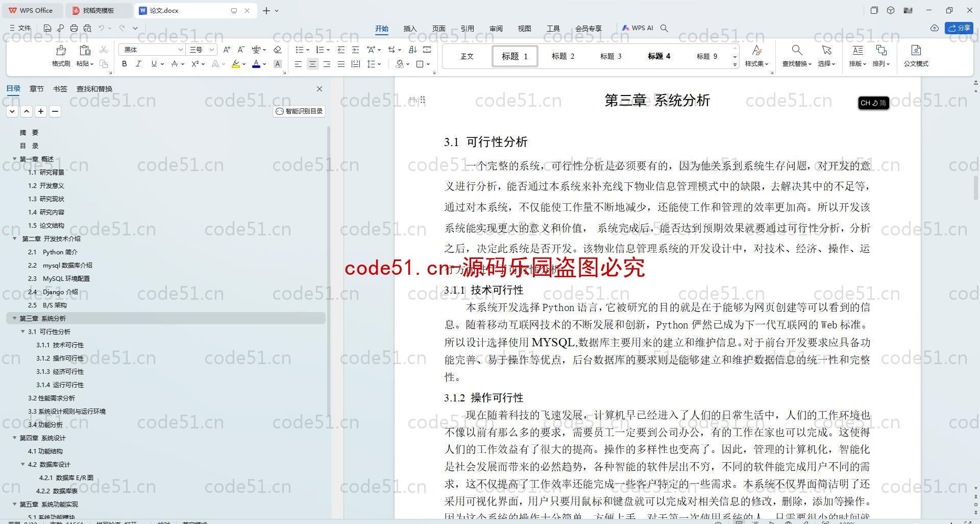
Task: Click the plus button to promote outline level
Action: pyautogui.click(x=41, y=111)
